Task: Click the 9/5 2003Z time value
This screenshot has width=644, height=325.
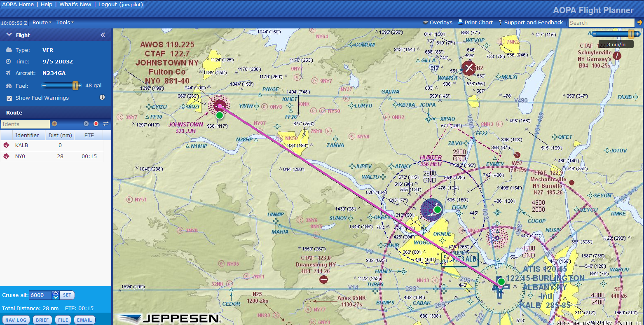Action: pos(58,61)
